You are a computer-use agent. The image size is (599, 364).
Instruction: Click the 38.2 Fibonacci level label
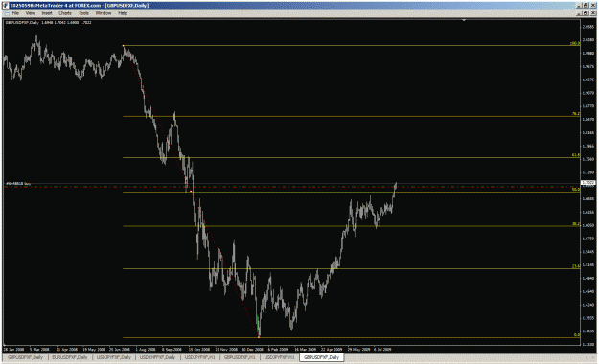[576, 224]
